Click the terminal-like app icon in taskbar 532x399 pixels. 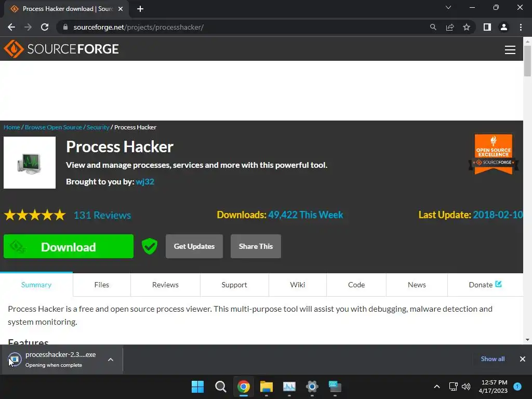pyautogui.click(x=335, y=387)
